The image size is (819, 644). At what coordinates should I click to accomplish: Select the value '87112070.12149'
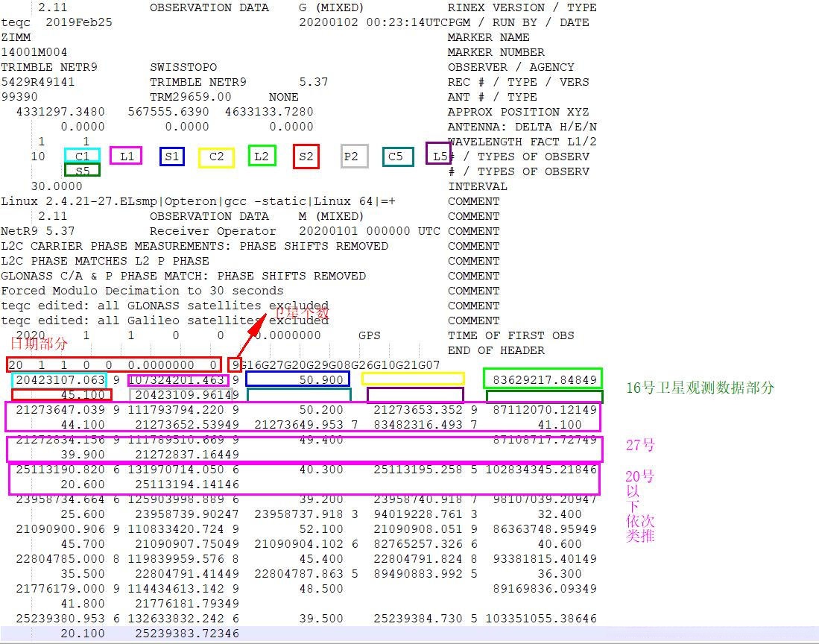[x=545, y=409]
